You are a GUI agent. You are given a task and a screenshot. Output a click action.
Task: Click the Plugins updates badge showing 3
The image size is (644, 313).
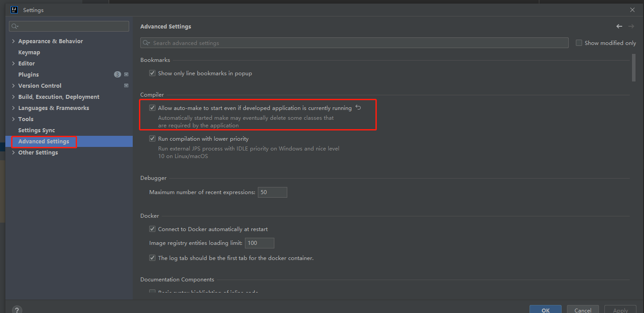click(118, 74)
